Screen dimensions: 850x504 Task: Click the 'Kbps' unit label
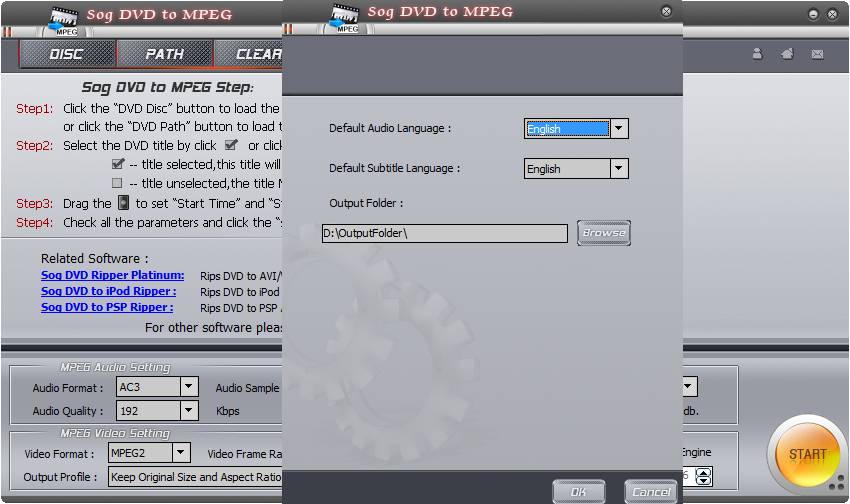(x=228, y=411)
